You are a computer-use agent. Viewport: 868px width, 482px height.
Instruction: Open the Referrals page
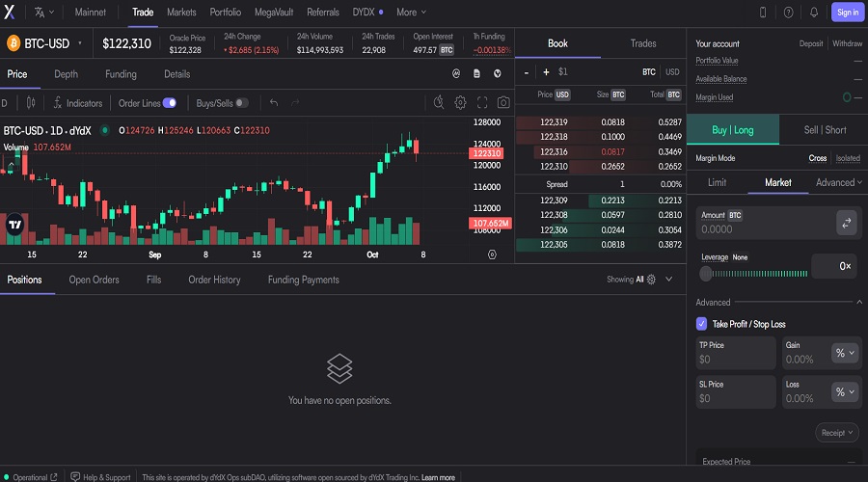coord(323,12)
